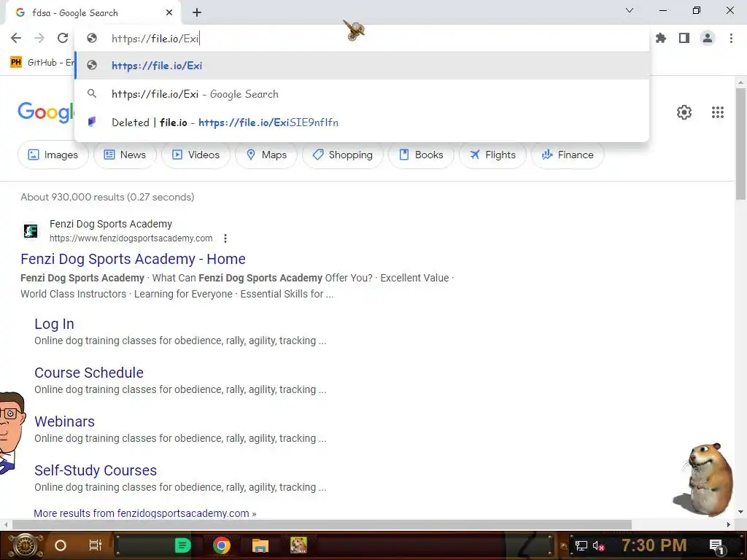
Task: Filter results by News
Action: (125, 155)
